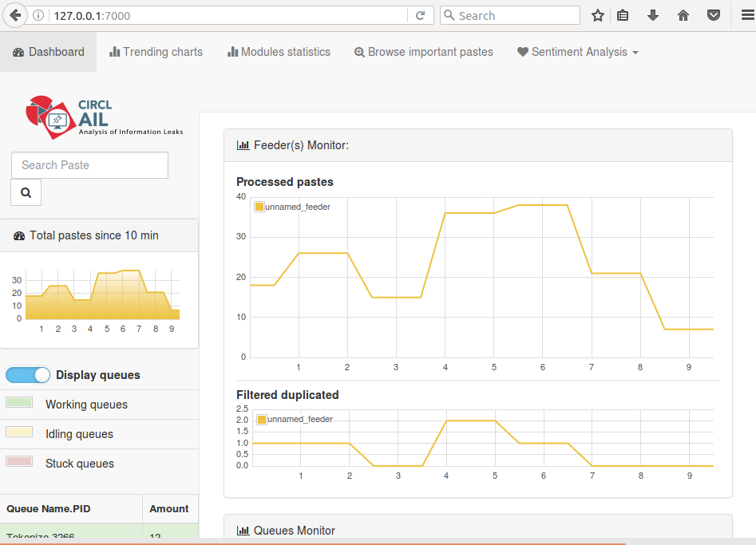Click inside the Search Paste input field
The image size is (756, 545).
[x=89, y=165]
